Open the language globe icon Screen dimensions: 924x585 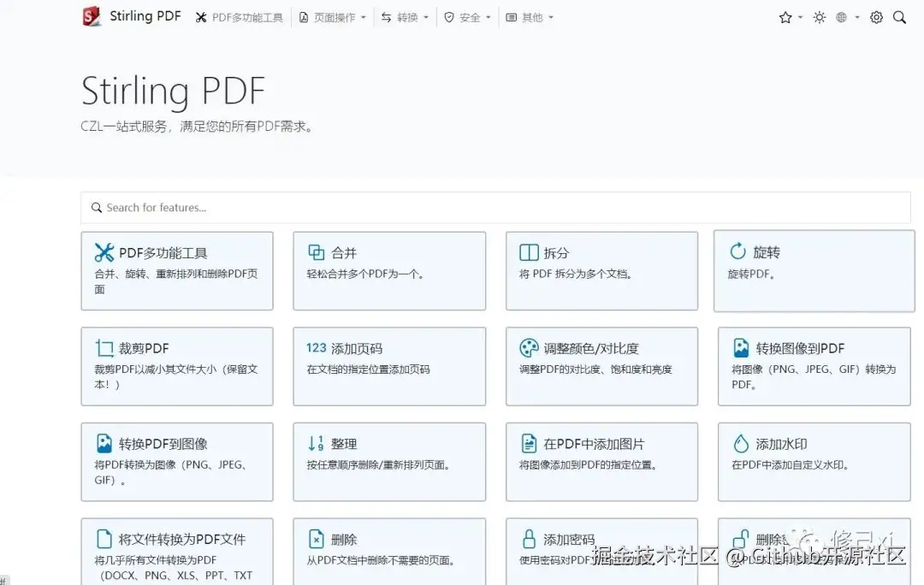(841, 18)
